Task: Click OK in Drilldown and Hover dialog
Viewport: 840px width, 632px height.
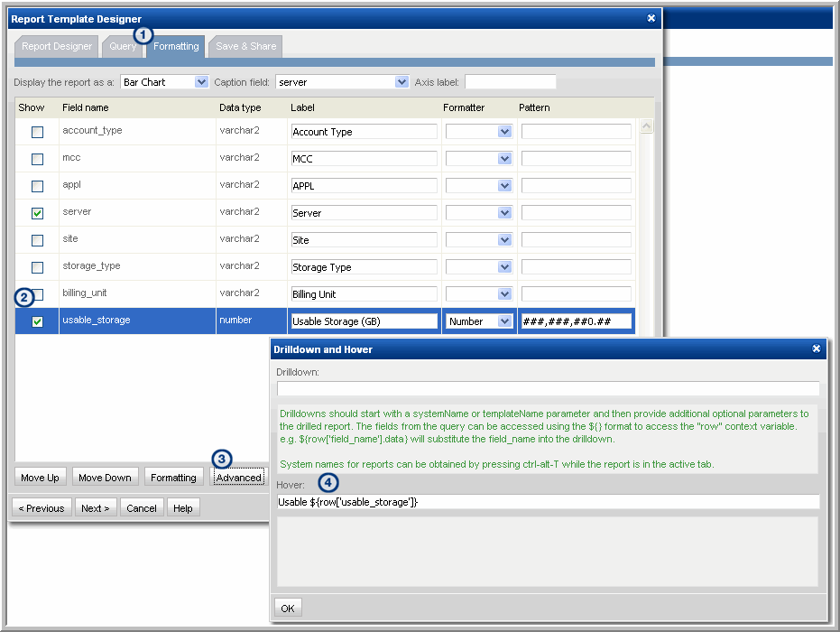Action: click(287, 608)
